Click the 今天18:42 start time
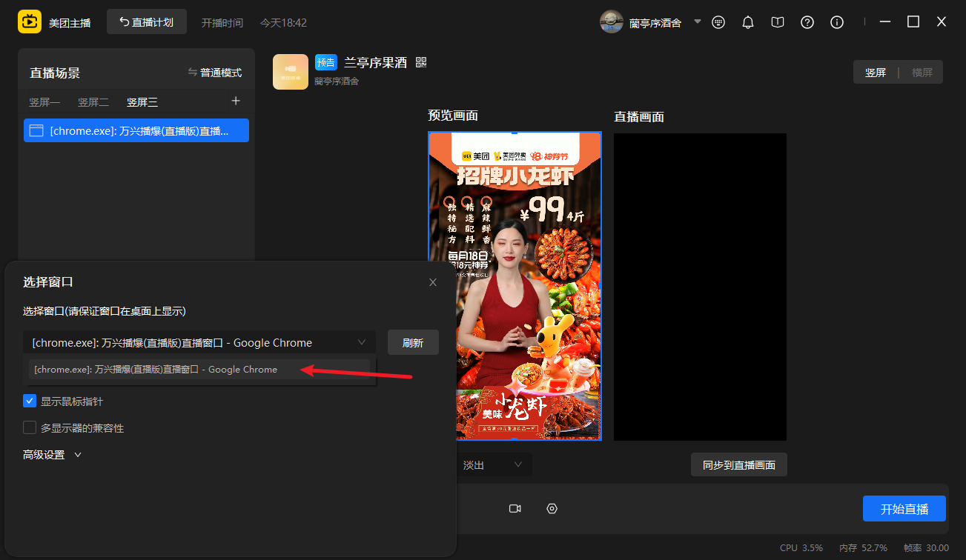 (283, 23)
